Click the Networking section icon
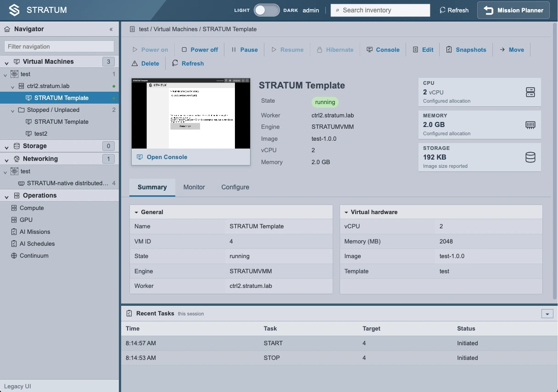 pos(17,159)
